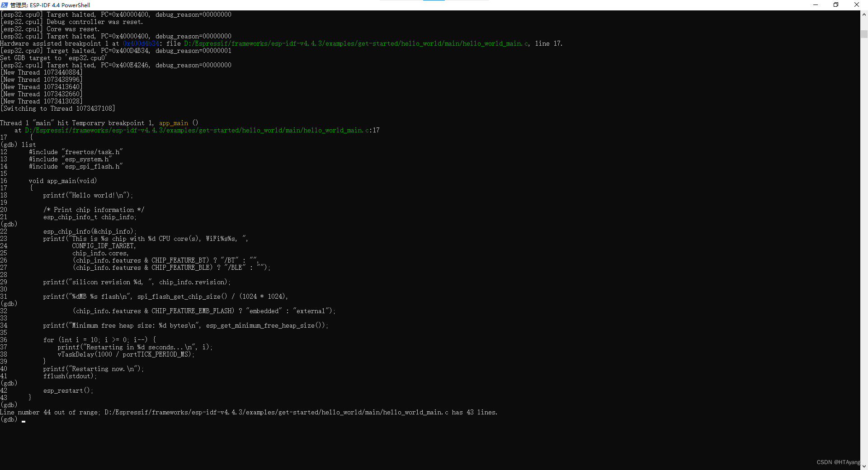Image resolution: width=868 pixels, height=470 pixels.
Task: Click the line 'void app_main(void)'
Action: 63,181
